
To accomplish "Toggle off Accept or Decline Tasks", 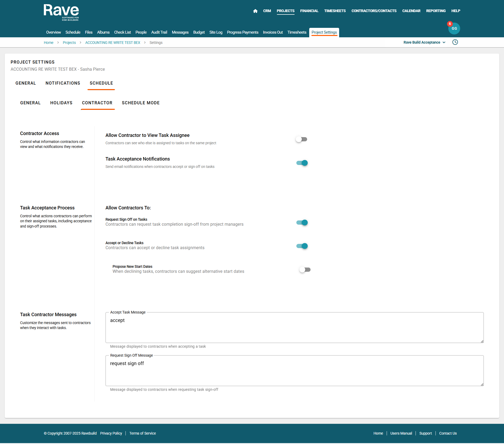I will (302, 246).
